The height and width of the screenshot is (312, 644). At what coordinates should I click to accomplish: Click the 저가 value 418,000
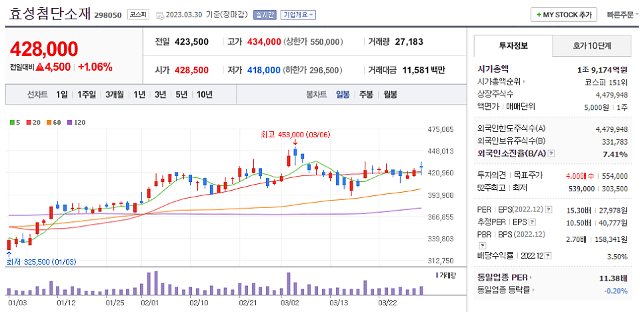(x=264, y=70)
